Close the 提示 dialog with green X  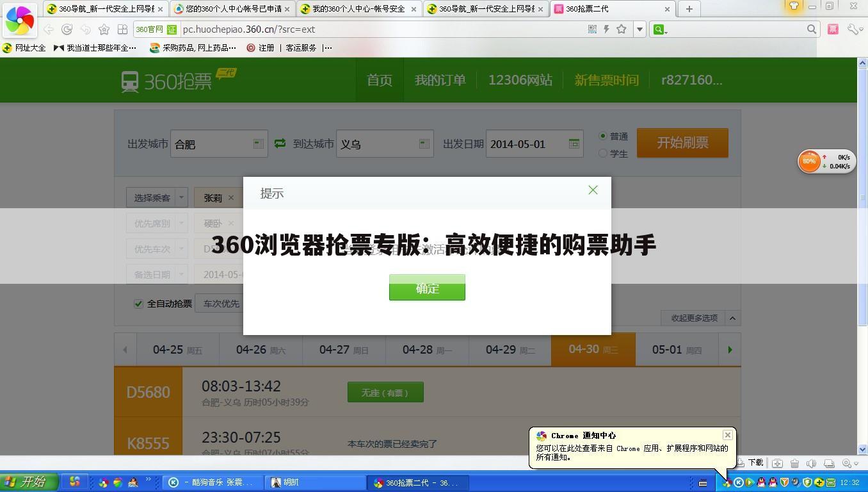tap(593, 190)
